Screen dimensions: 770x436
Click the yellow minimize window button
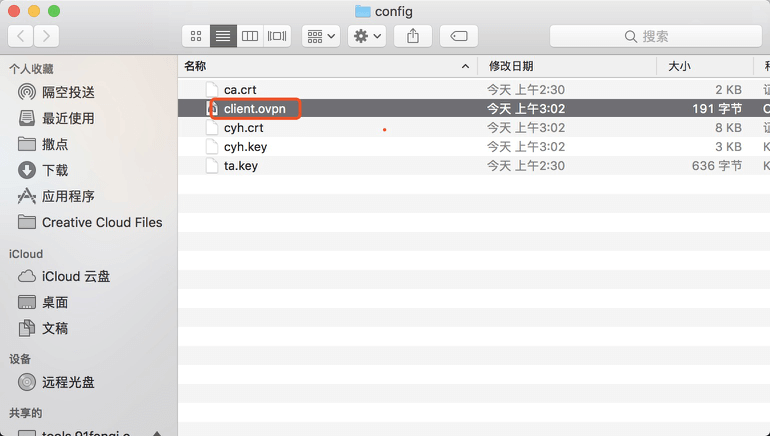[x=34, y=11]
